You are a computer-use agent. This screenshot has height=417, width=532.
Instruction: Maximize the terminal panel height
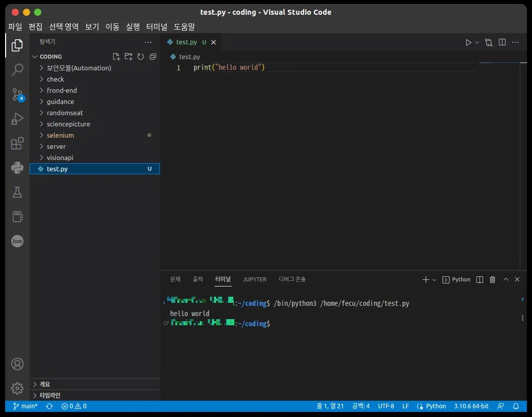tap(506, 279)
